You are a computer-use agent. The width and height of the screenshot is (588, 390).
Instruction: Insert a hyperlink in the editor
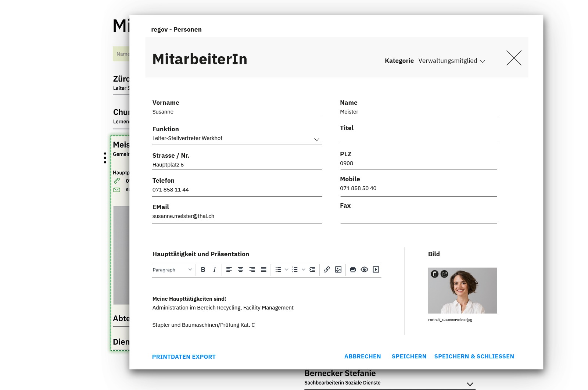pyautogui.click(x=327, y=269)
